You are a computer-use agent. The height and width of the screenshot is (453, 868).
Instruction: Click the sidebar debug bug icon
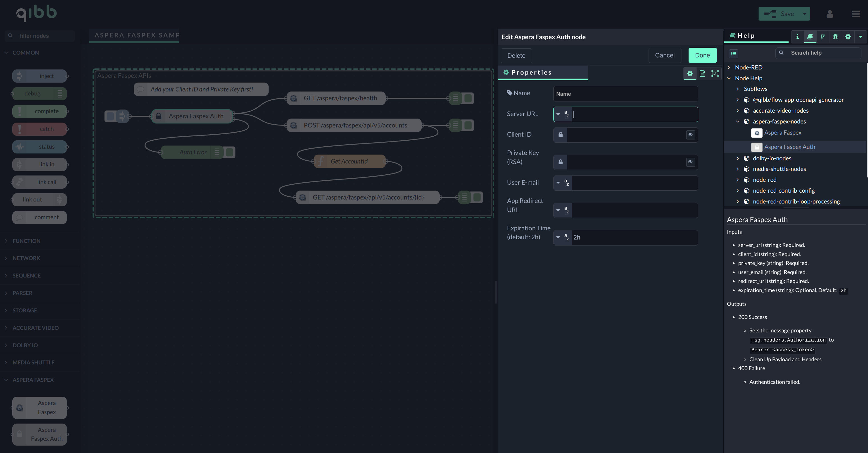(x=835, y=36)
